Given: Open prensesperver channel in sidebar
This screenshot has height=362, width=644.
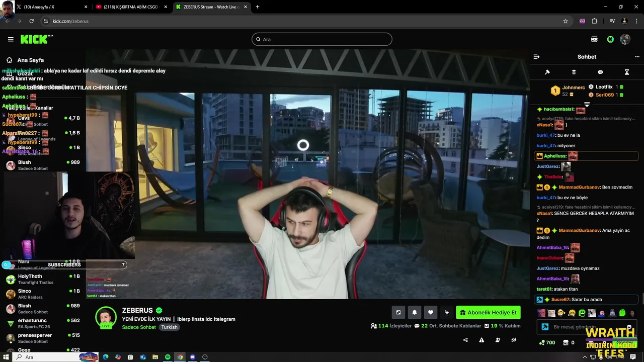Looking at the screenshot, I should click(43, 338).
